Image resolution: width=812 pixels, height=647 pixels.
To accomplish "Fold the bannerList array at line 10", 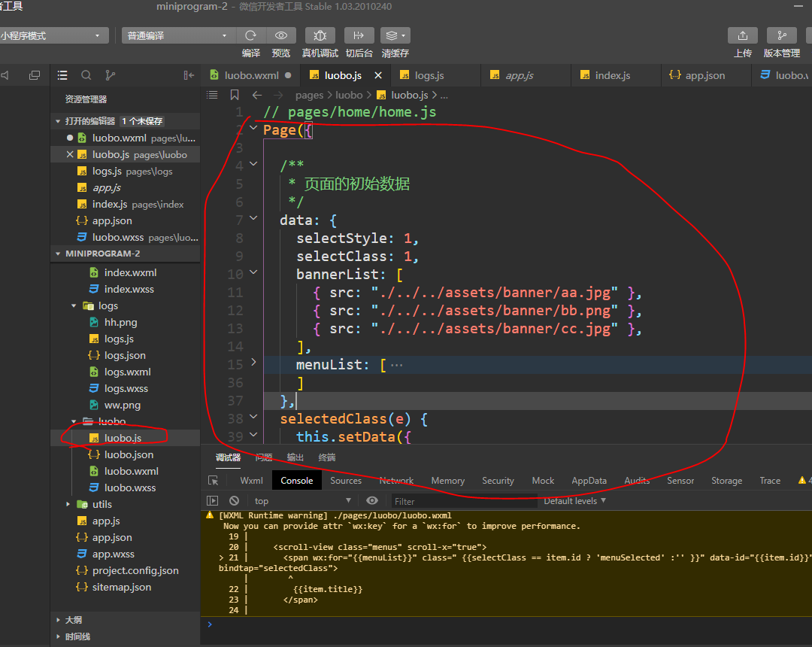I will [253, 272].
